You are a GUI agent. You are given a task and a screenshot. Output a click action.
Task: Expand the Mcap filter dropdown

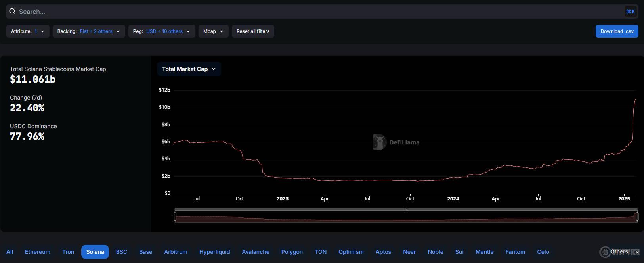coord(214,31)
